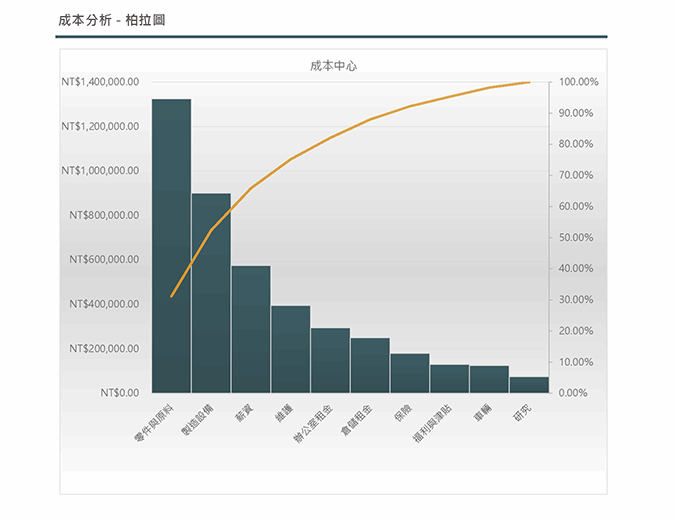
Task: Click the 薪資 column bar
Action: click(x=251, y=329)
